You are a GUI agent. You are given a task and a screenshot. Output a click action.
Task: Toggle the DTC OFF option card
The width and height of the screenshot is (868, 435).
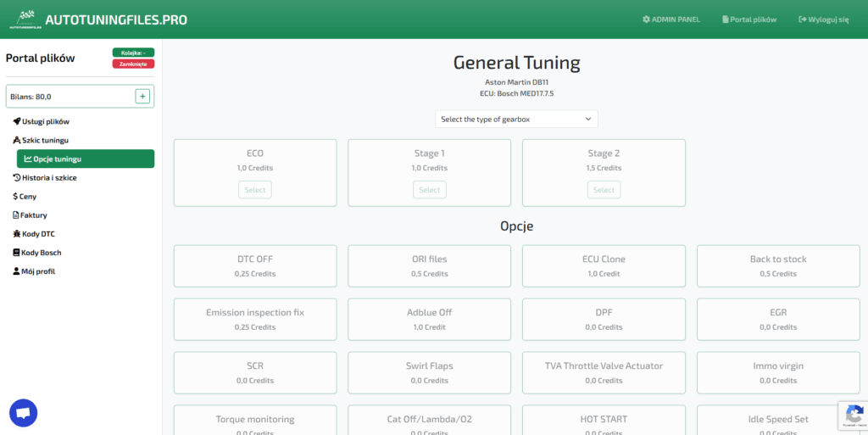click(255, 266)
